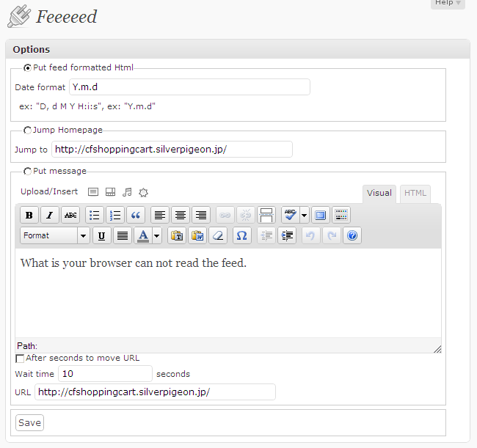Click the unordered bullet list icon
Image resolution: width=477 pixels, height=448 pixels.
95,215
